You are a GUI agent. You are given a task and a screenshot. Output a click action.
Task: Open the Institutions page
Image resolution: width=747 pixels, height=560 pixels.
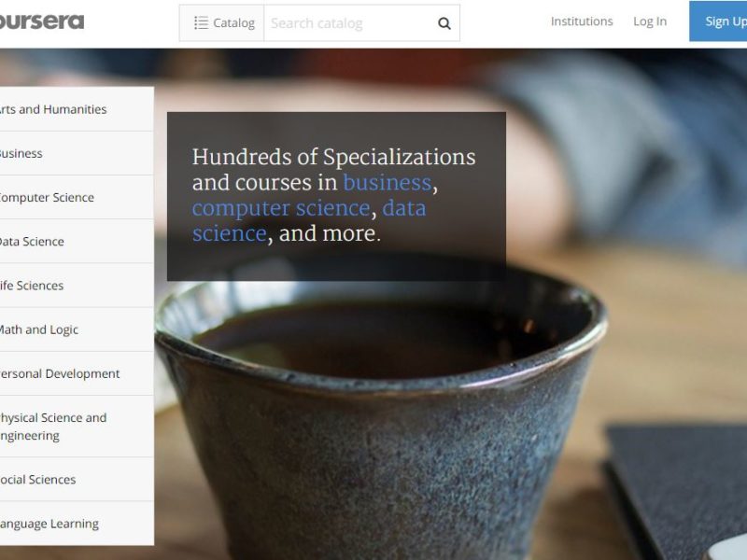pyautogui.click(x=582, y=21)
